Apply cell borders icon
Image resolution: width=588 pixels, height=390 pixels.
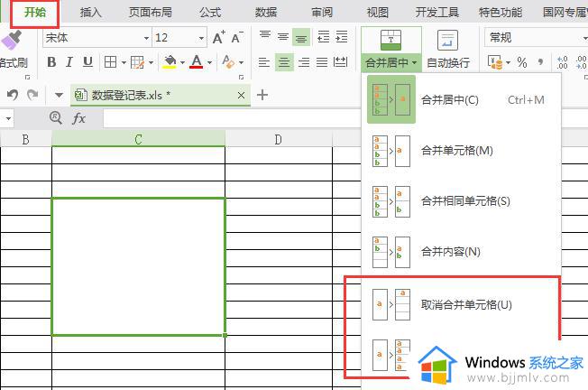(x=110, y=62)
